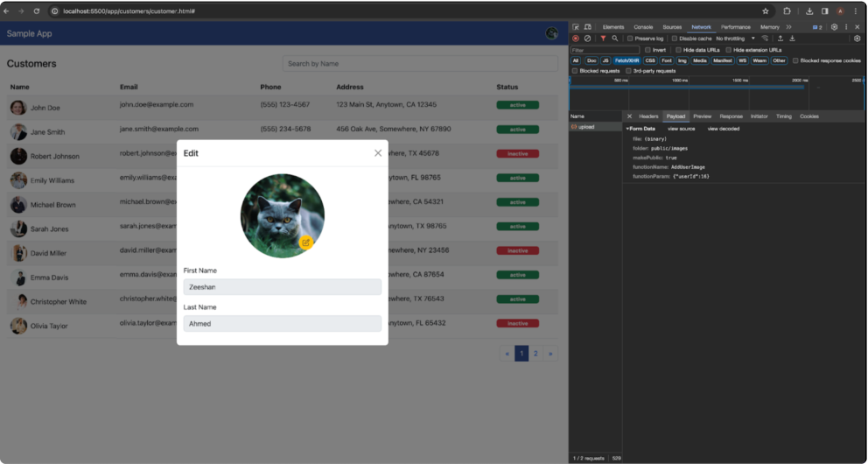
Task: Enable the Preserve log checkbox
Action: pos(630,39)
